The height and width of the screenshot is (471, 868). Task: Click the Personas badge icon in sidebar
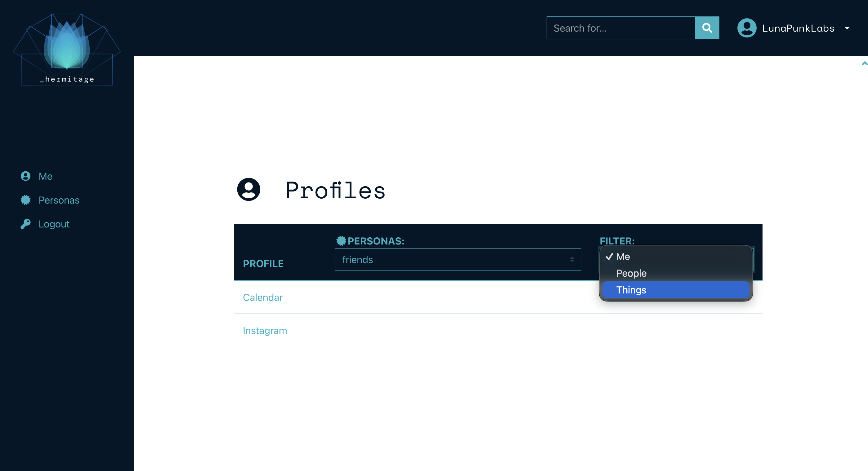26,200
